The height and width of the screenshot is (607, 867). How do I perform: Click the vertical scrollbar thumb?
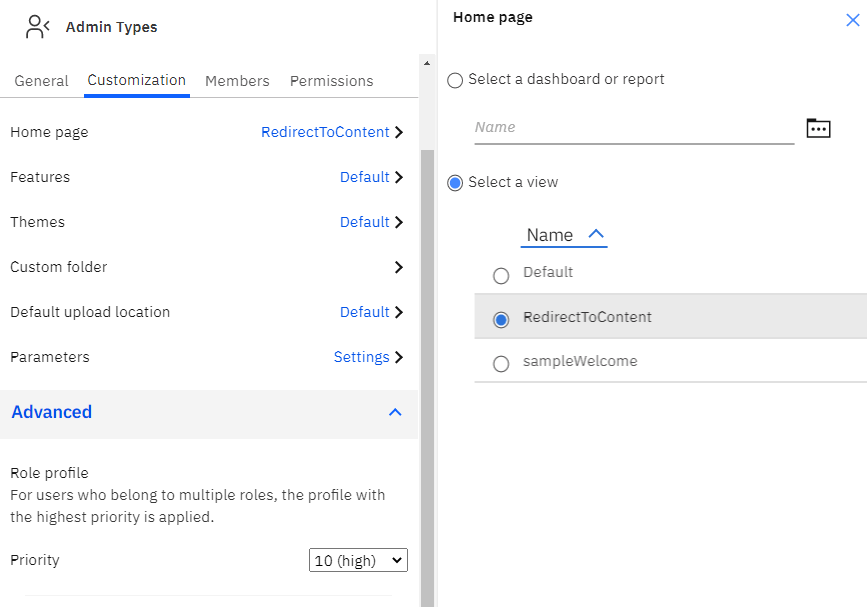pyautogui.click(x=427, y=378)
